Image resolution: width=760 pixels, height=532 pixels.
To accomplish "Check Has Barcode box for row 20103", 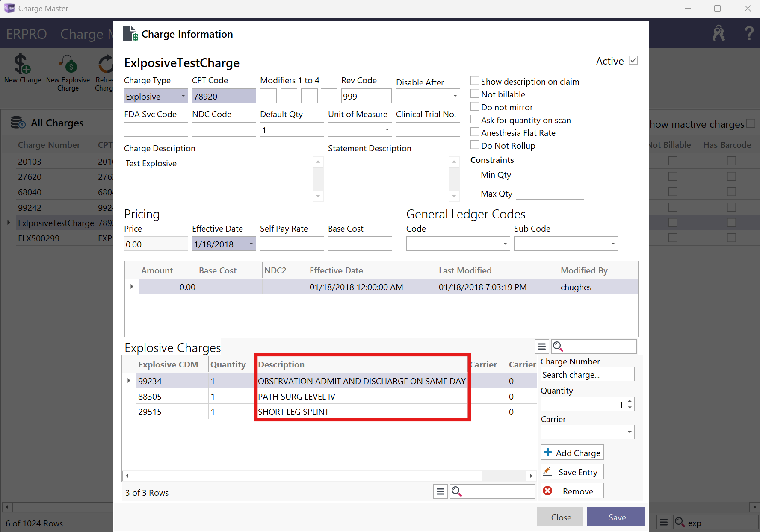I will click(x=731, y=161).
